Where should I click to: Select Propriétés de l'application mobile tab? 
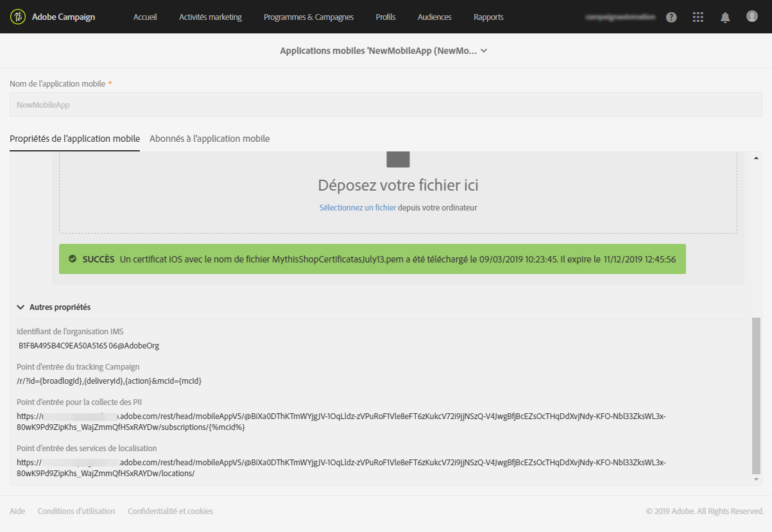(x=74, y=139)
